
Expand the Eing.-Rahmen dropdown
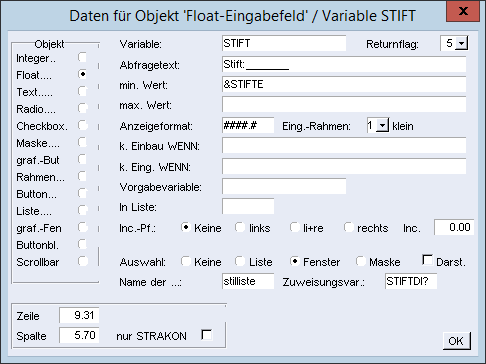click(382, 126)
